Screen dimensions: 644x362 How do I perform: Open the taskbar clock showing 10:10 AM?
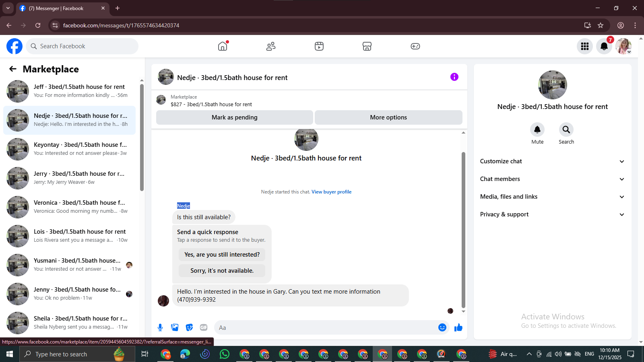609,354
